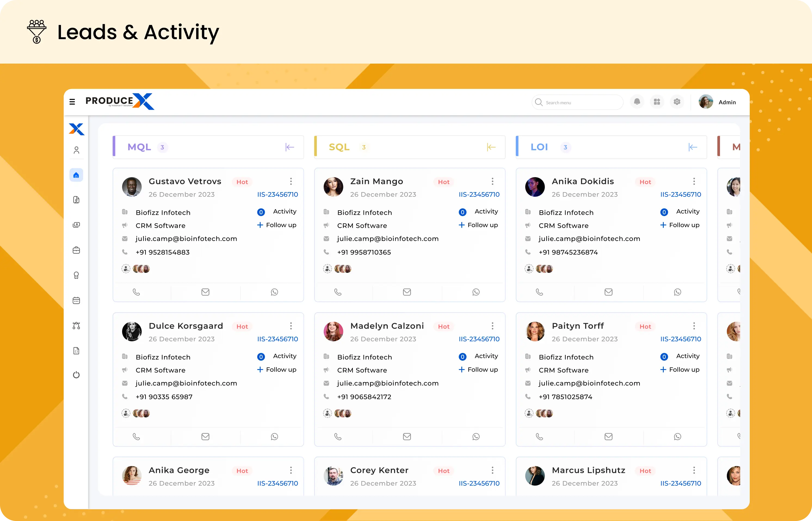Open Activity on Anika Dokidis card

click(x=680, y=212)
